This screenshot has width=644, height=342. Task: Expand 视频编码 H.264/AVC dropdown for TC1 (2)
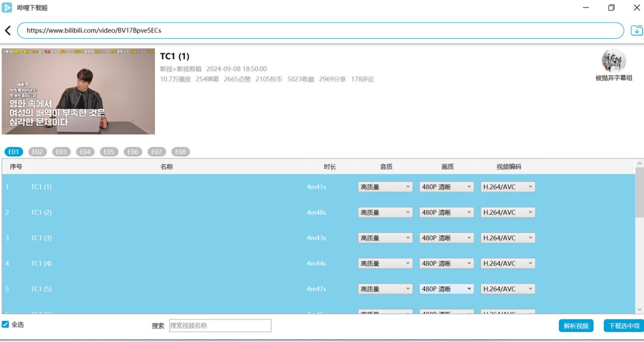(x=508, y=212)
